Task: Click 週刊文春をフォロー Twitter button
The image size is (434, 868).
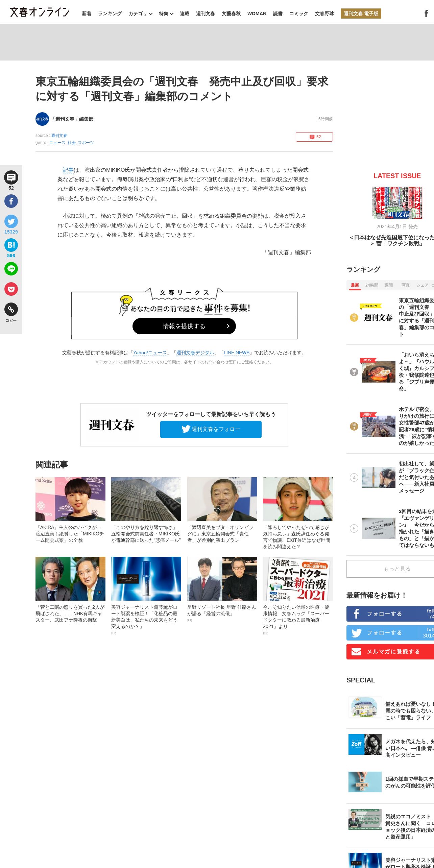Action: pos(211,429)
